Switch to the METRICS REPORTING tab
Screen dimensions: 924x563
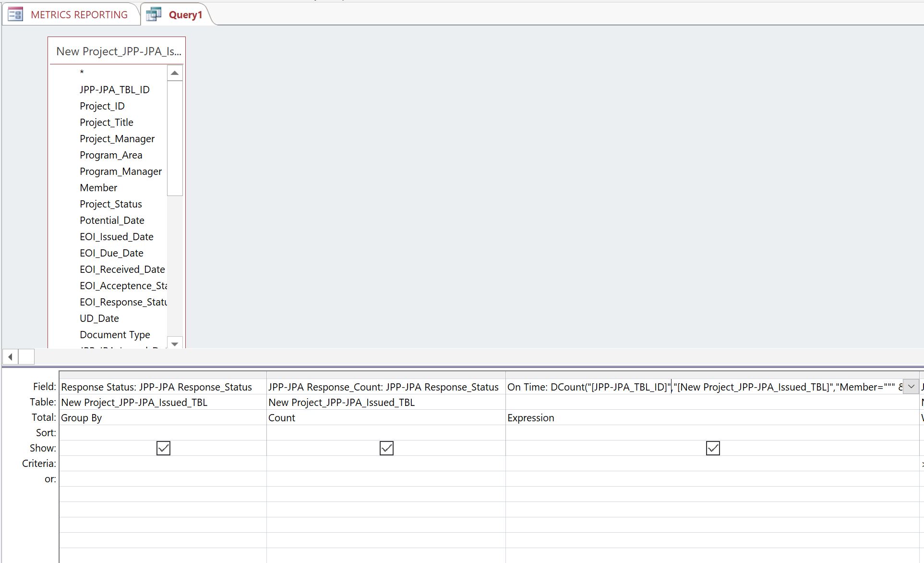point(79,14)
